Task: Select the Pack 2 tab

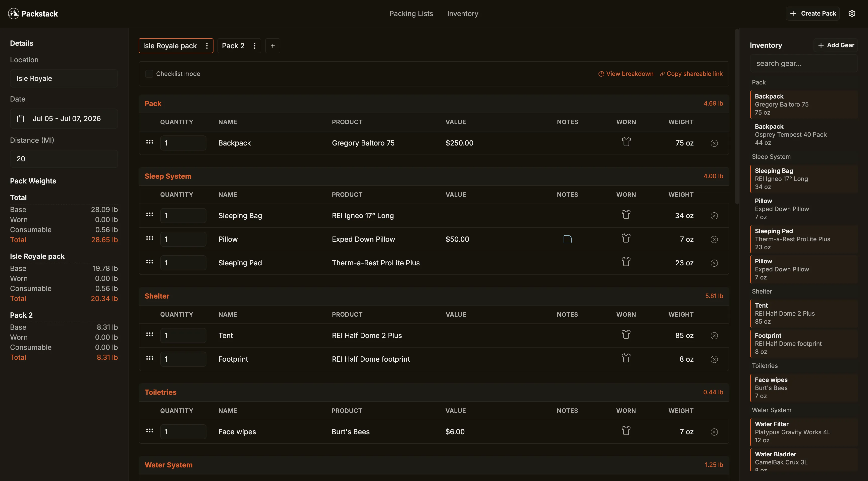Action: tap(233, 45)
